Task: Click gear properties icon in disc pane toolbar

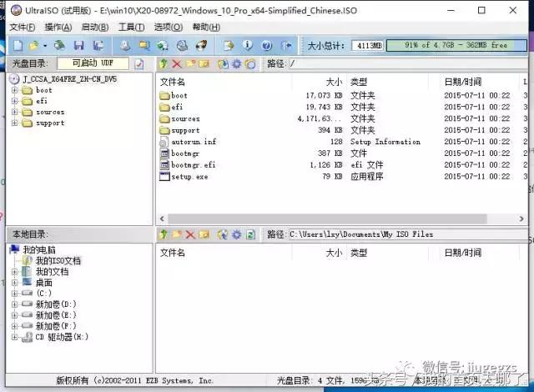Action: (237, 63)
